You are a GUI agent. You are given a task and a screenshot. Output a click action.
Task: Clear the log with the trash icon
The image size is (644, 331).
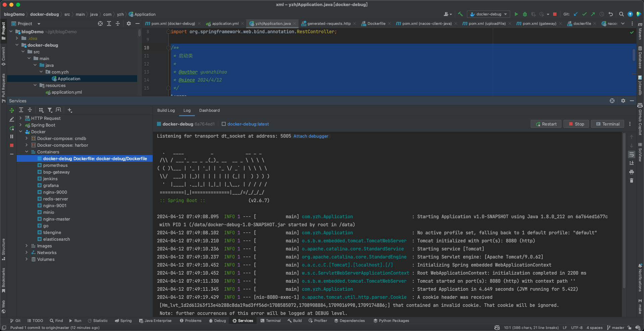[632, 181]
